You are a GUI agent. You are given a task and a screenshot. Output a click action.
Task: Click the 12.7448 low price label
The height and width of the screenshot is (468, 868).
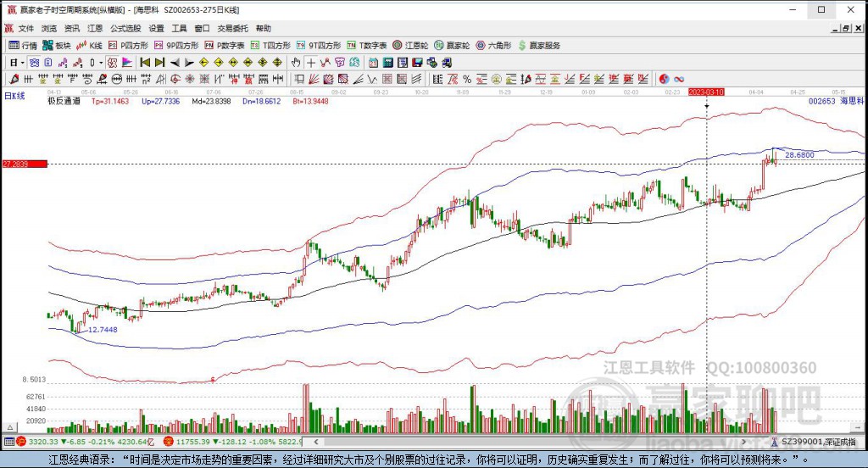coord(103,330)
